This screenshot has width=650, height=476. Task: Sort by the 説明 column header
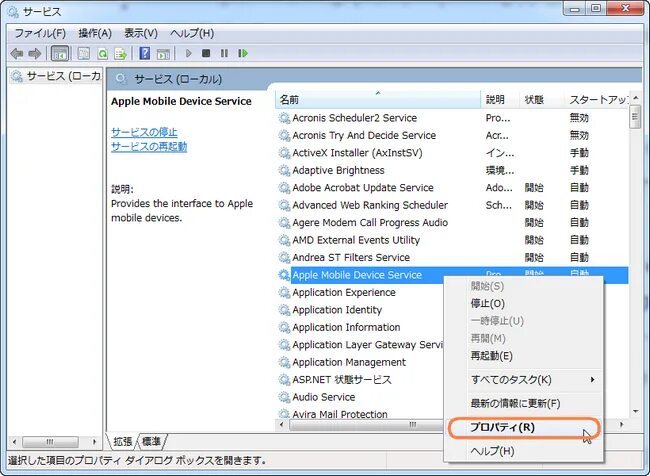pos(500,100)
